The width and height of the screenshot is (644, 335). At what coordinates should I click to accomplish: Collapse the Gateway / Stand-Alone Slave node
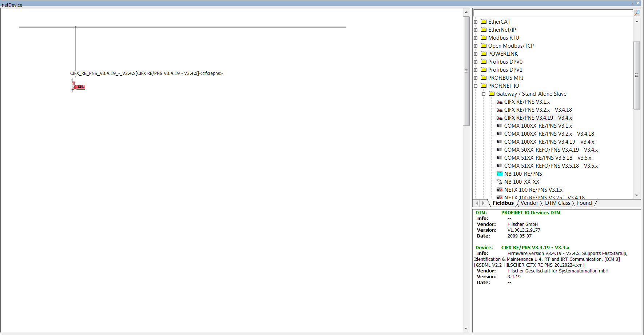(484, 94)
